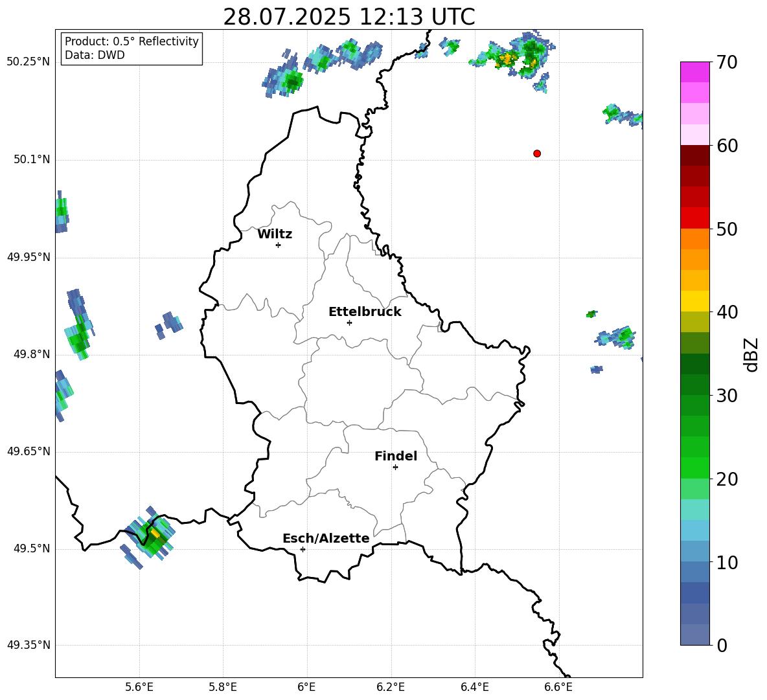Click the magenta top segment of the colorbar
Viewport: 767px width, 700px height.
coord(695,73)
